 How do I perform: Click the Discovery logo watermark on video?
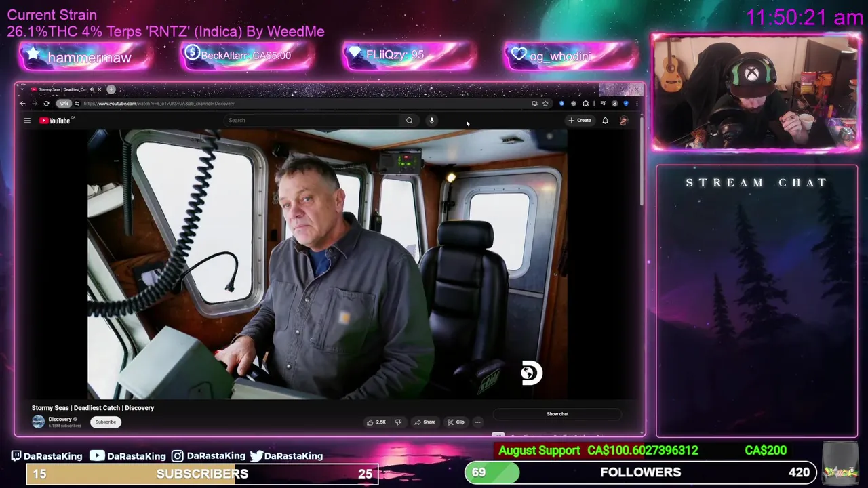coord(532,373)
